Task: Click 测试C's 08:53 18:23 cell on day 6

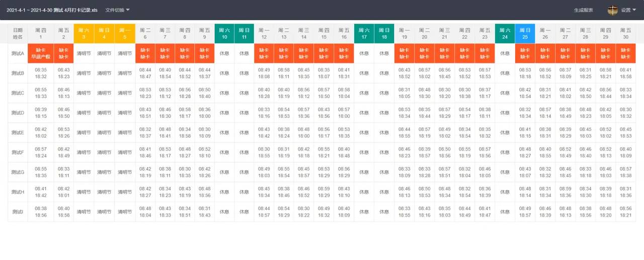Action: [x=145, y=93]
